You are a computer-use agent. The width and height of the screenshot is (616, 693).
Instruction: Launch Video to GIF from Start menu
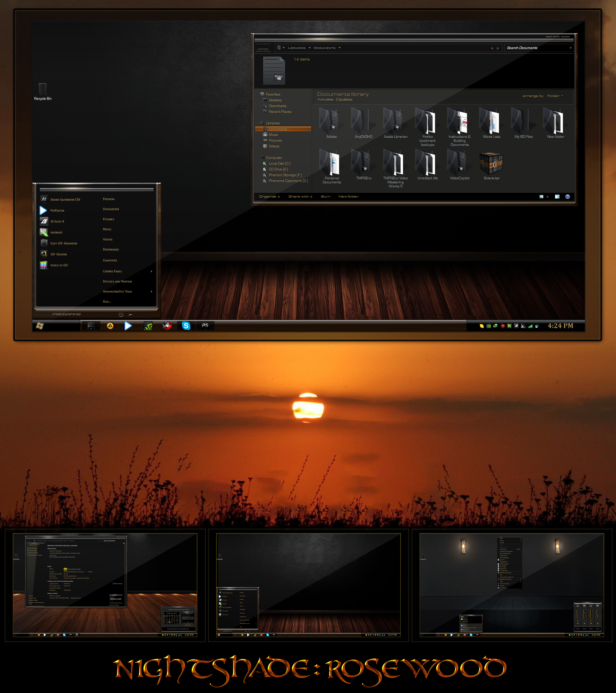tap(54, 265)
